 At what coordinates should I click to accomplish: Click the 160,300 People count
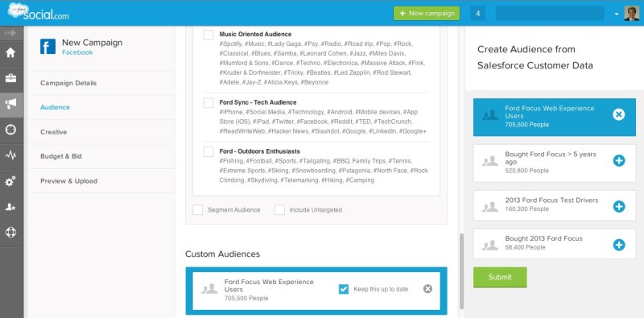(x=527, y=209)
